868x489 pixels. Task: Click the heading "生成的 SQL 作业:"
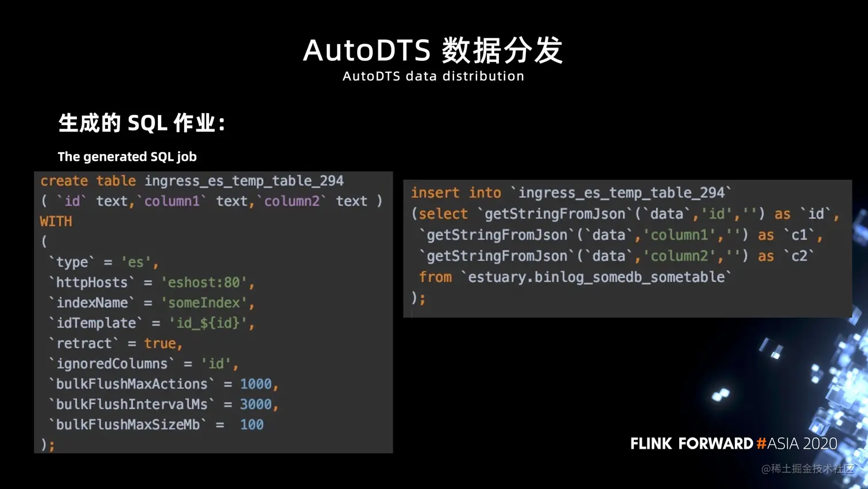142,123
